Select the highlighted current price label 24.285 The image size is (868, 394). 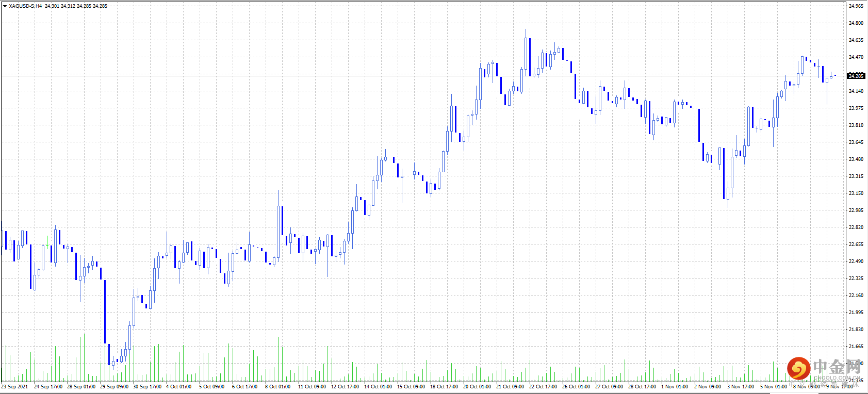point(856,76)
